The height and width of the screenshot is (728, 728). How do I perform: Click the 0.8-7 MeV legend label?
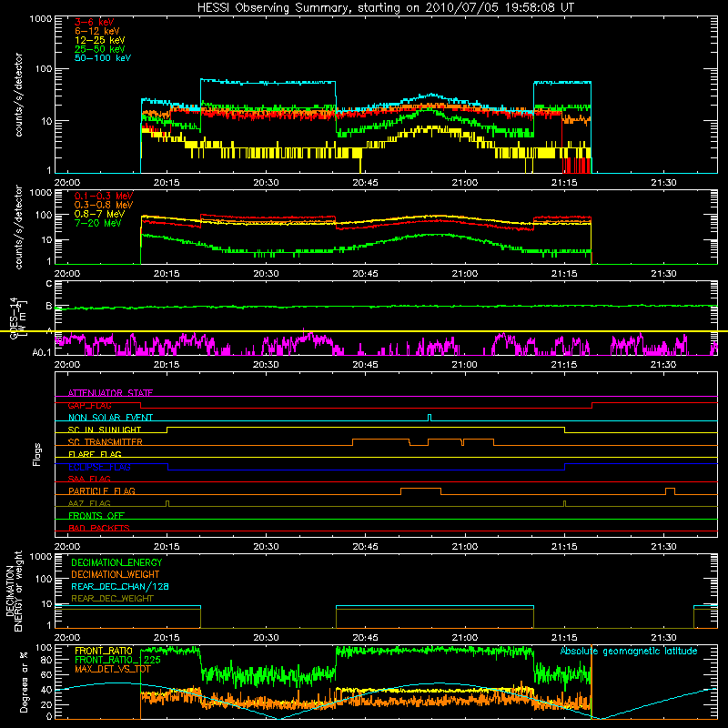pyautogui.click(x=99, y=214)
